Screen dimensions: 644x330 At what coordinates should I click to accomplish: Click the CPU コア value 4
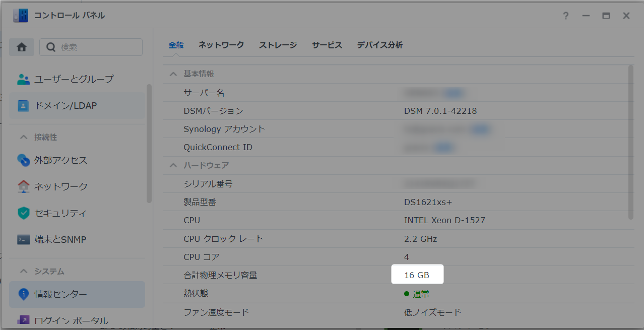pos(407,257)
